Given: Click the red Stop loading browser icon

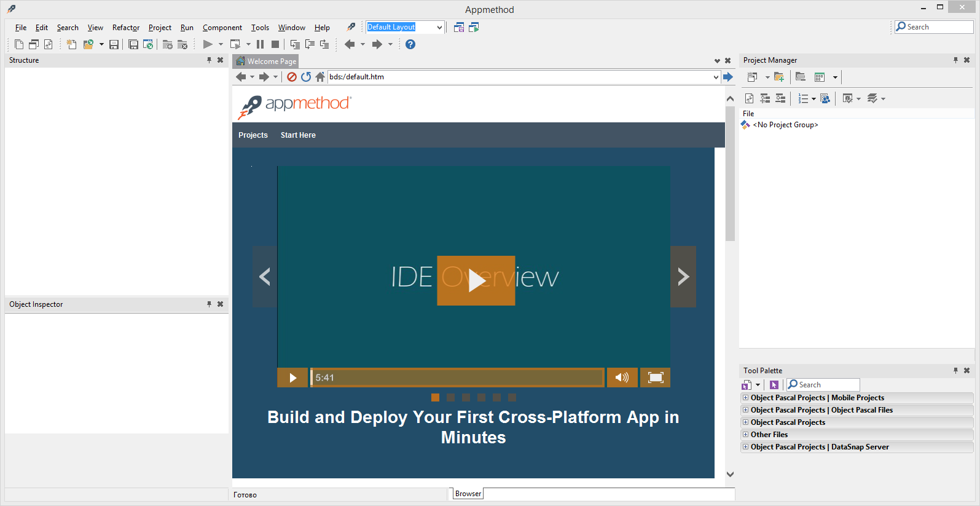Looking at the screenshot, I should (x=292, y=77).
